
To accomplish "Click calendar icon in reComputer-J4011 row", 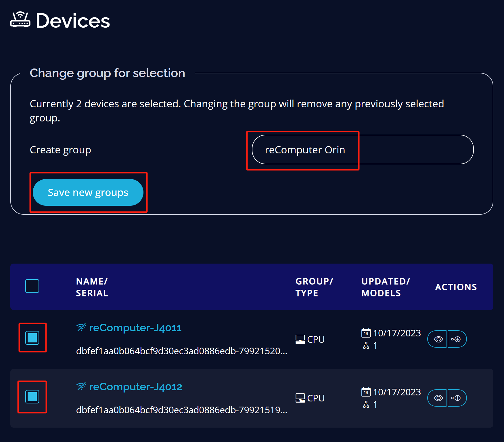I will point(366,333).
